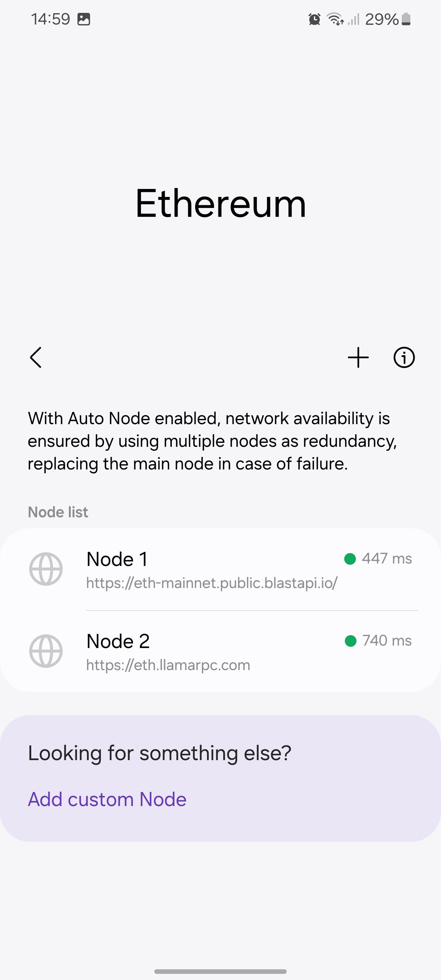Screen dimensions: 441x980
Task: Select the Node 1 title
Action: (117, 559)
